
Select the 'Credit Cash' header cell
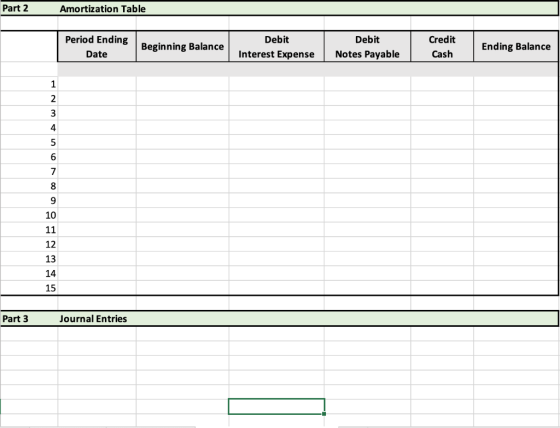(x=442, y=46)
